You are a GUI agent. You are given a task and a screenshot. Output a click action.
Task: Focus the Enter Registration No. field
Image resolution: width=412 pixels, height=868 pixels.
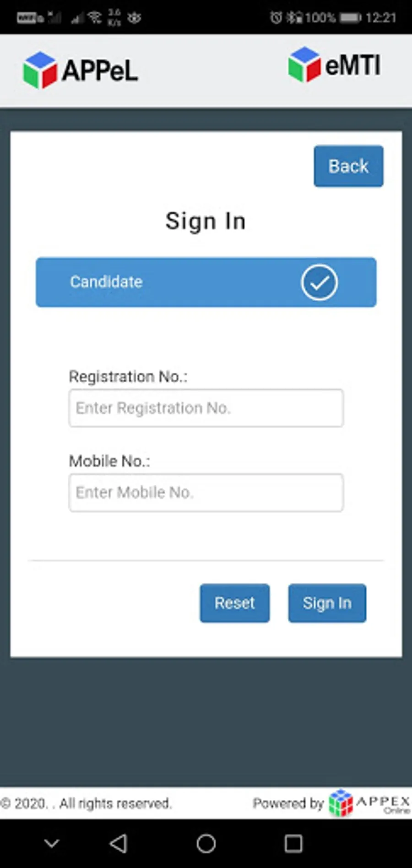[206, 408]
